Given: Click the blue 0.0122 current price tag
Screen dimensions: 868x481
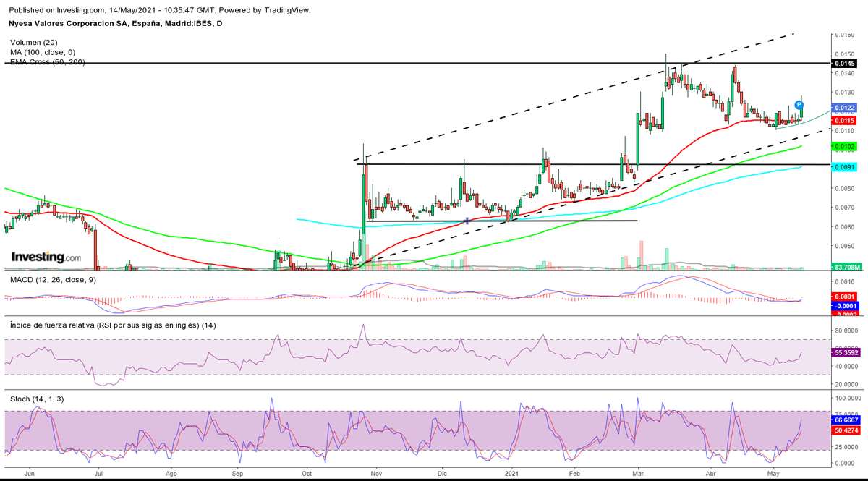Looking at the screenshot, I should coord(845,108).
